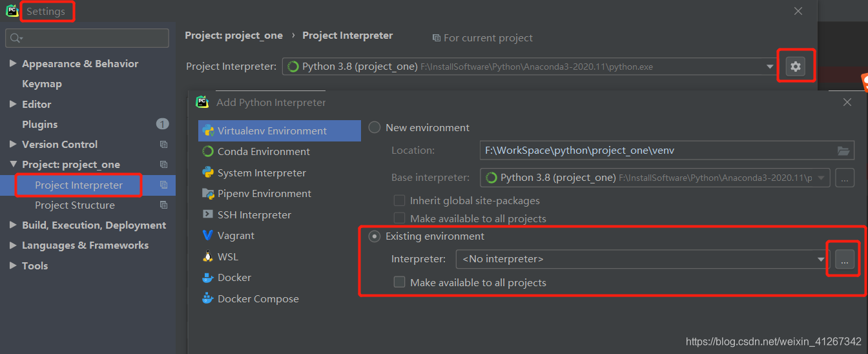
Task: Click the Docker Compose whale icon
Action: click(x=208, y=298)
